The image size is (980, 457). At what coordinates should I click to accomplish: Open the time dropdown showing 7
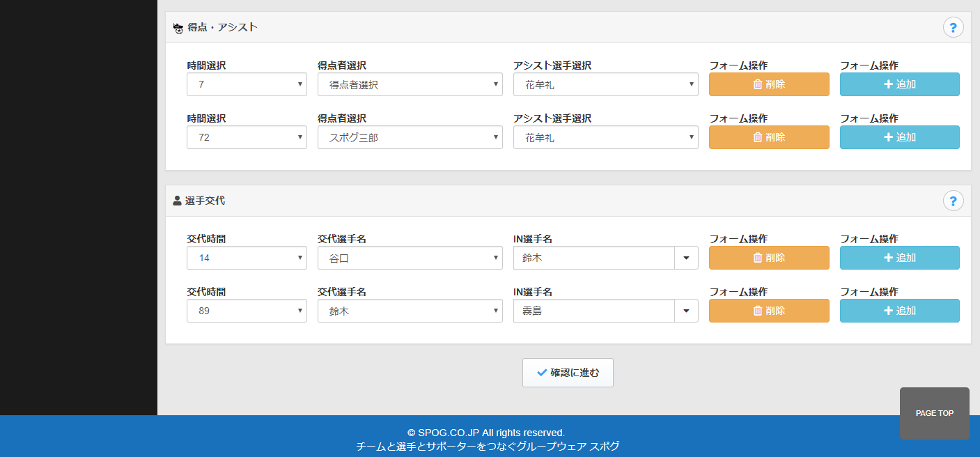(247, 84)
